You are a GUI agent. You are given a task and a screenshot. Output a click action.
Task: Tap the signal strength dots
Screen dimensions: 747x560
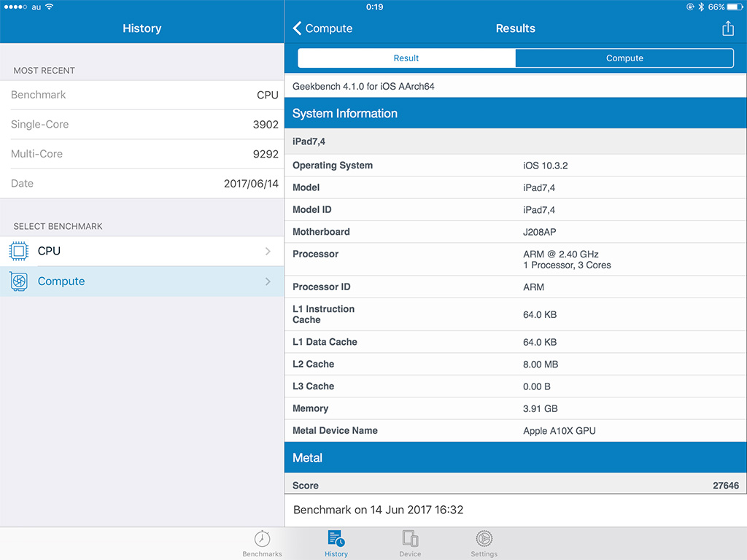(x=15, y=7)
